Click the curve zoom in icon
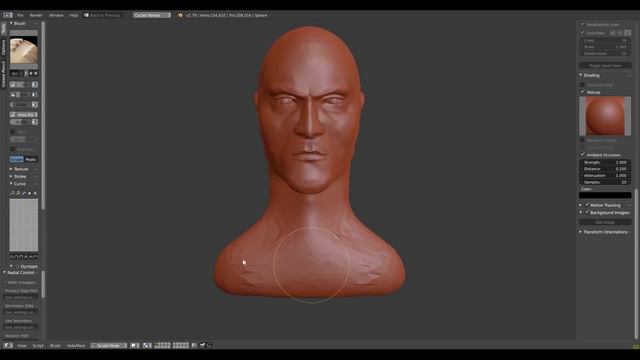640x360 pixels. tap(13, 193)
